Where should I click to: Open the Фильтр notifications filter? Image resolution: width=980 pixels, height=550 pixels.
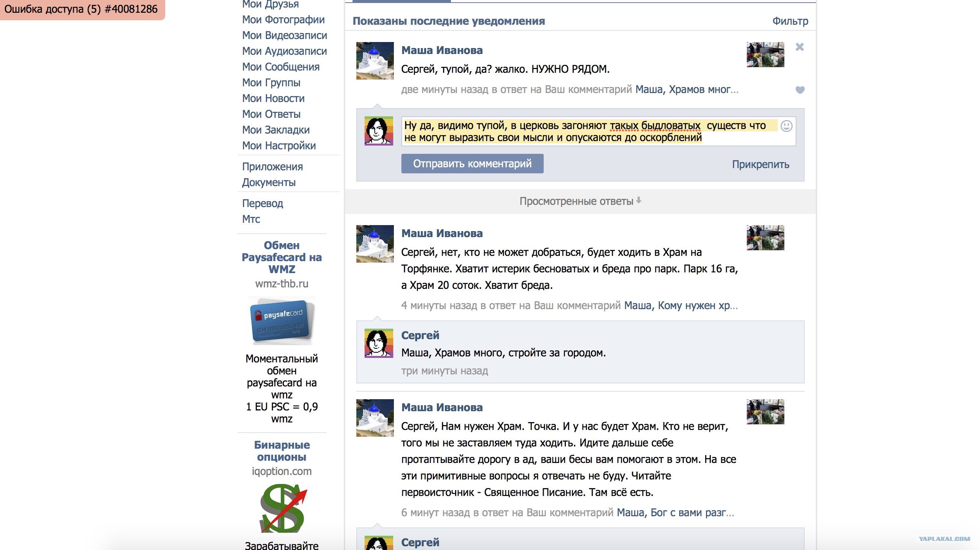coord(790,21)
